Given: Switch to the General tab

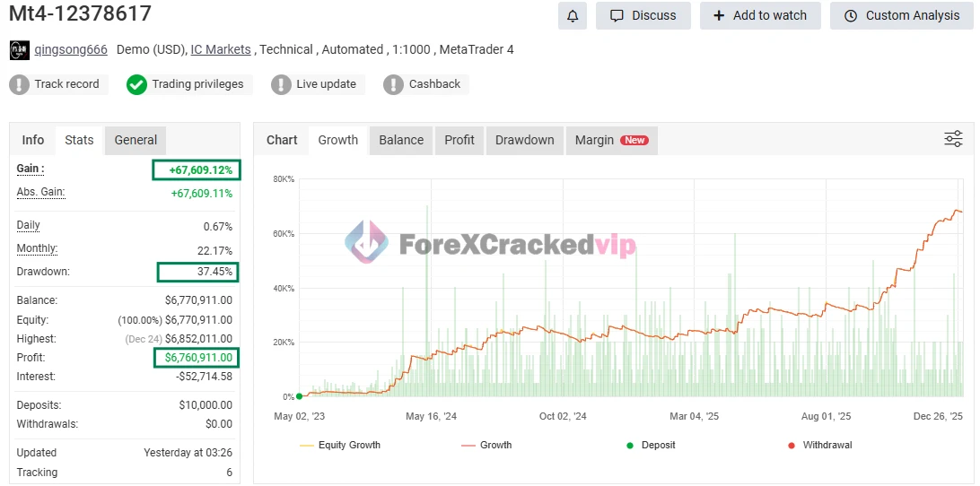Looking at the screenshot, I should (136, 140).
